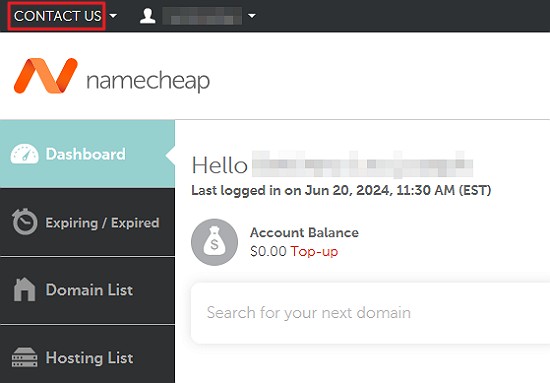The width and height of the screenshot is (550, 383).
Task: Click the Expiring / Expired clock icon
Action: point(25,222)
